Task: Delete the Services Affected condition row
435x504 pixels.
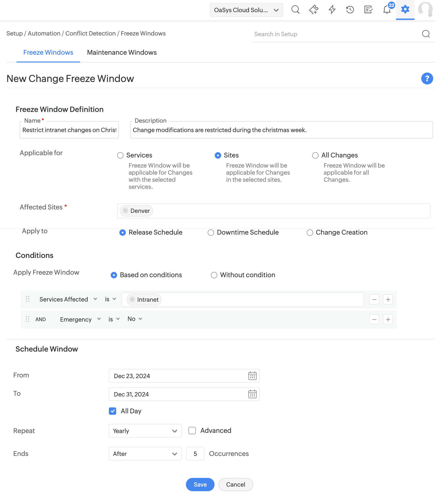Action: (374, 299)
